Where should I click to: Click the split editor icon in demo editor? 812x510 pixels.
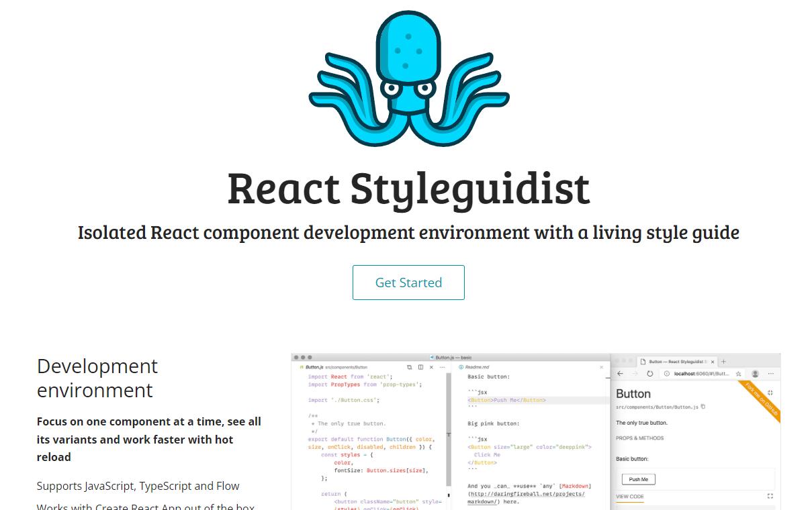[x=420, y=367]
